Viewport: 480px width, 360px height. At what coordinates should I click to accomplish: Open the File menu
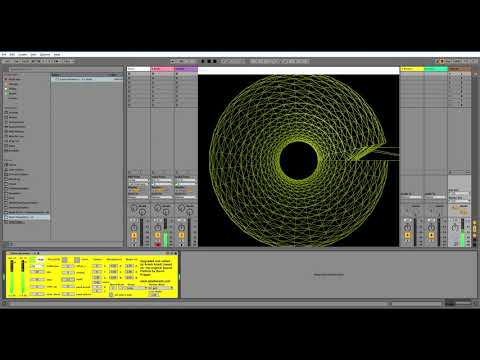(x=4, y=54)
